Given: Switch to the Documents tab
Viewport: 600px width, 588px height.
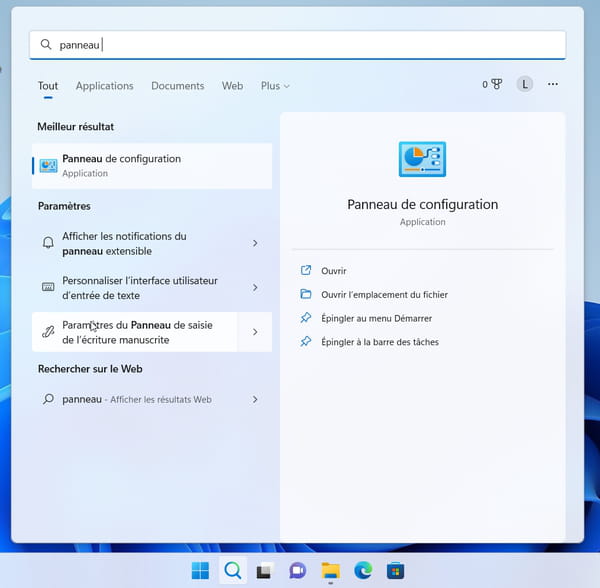Looking at the screenshot, I should pos(178,86).
